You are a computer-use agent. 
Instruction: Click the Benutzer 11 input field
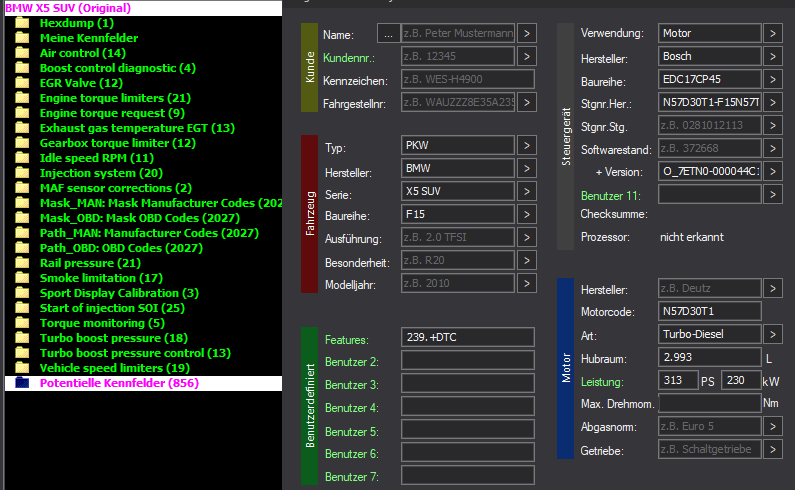point(710,194)
